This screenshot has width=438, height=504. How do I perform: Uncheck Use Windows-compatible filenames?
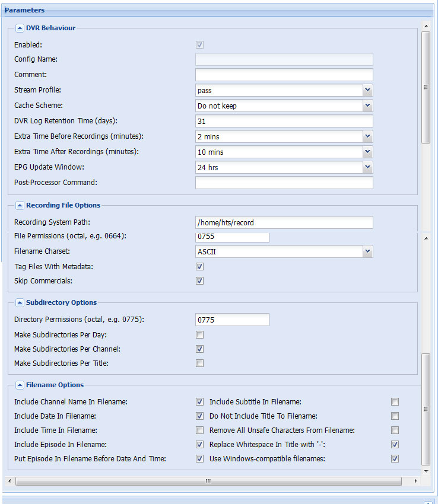click(x=395, y=459)
